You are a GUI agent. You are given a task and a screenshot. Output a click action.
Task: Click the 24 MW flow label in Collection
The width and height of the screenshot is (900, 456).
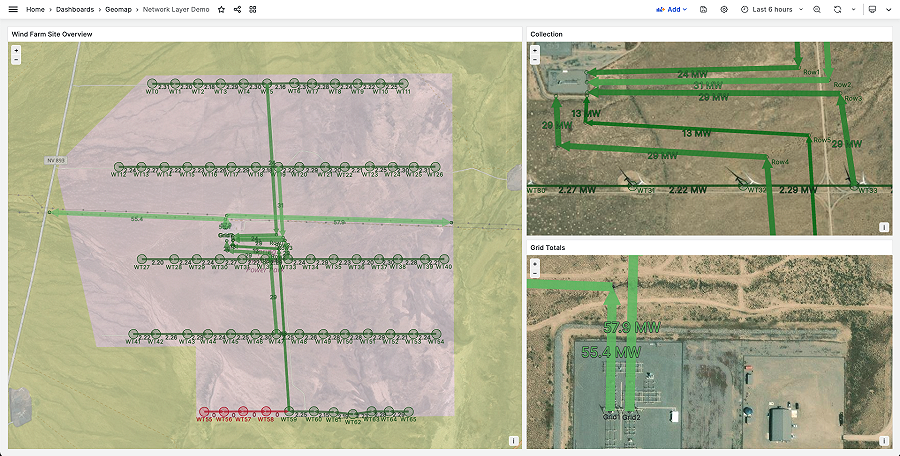pos(692,74)
